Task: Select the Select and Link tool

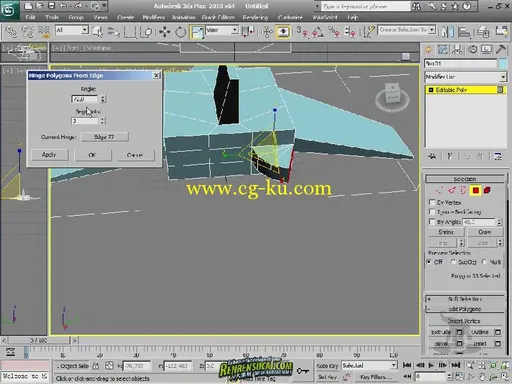Action: 11,32
